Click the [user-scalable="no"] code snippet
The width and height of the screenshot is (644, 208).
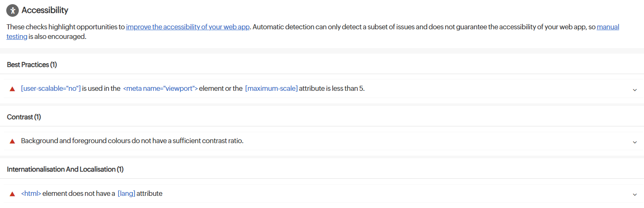pos(51,89)
